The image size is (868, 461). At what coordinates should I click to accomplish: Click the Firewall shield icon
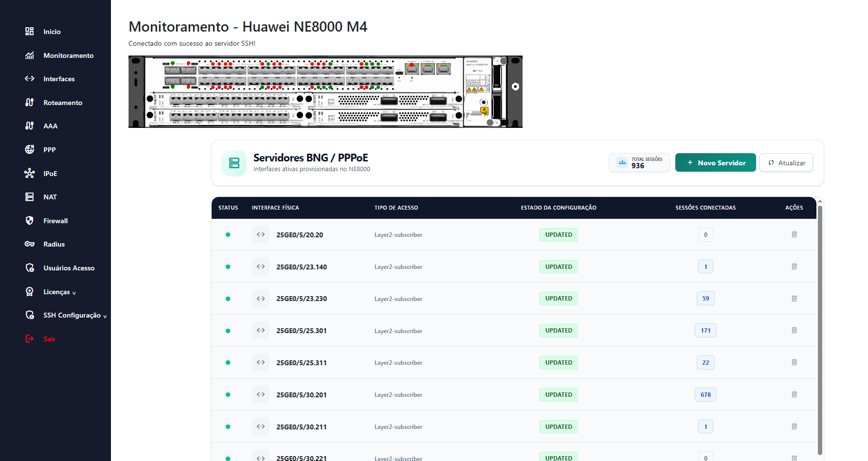pos(30,221)
